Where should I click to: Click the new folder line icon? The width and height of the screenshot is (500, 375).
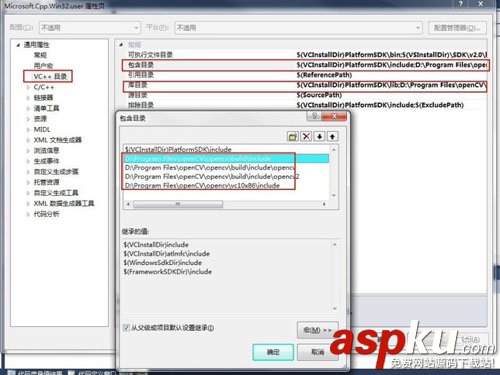[x=293, y=137]
